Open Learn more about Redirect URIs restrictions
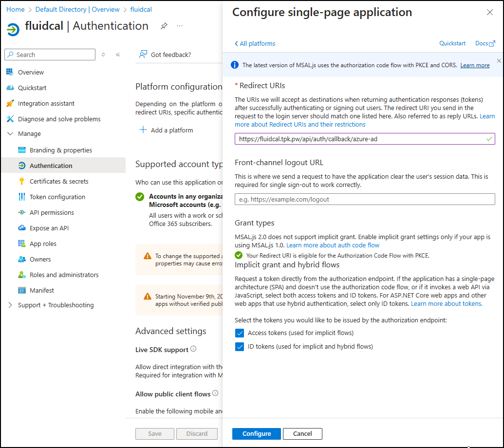Screen dimensions: 504x448 click(300, 124)
